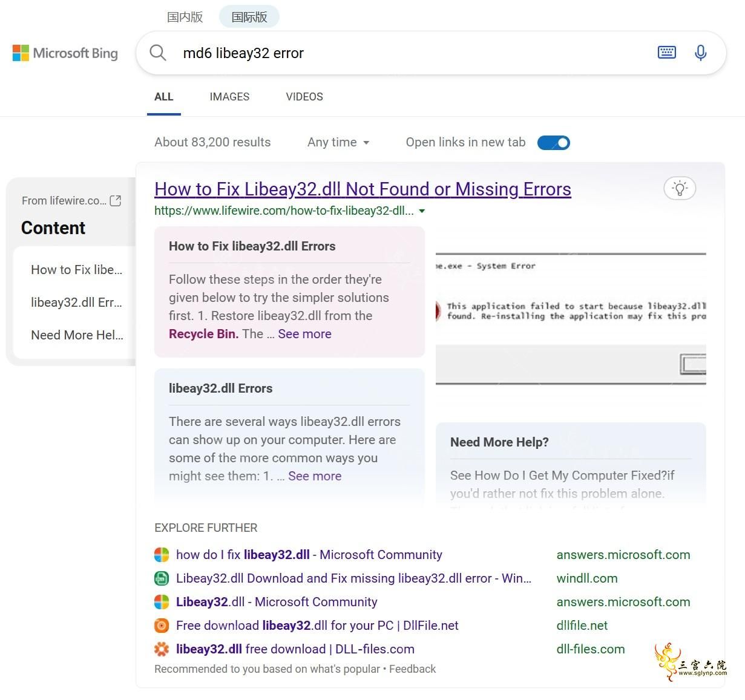The image size is (745, 700).
Task: Click the DLL-files.com gear favicon
Action: coord(162,649)
